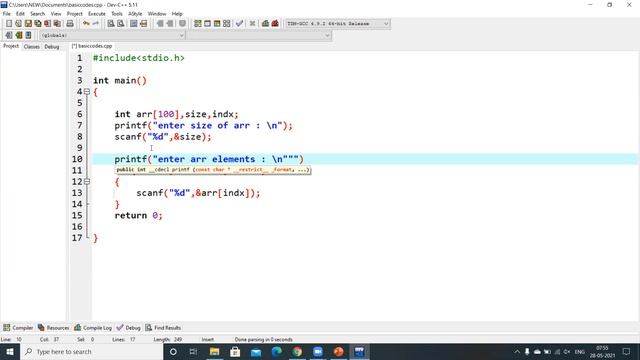640x360 pixels.
Task: Click the 'return 0;' line
Action: tap(138, 216)
